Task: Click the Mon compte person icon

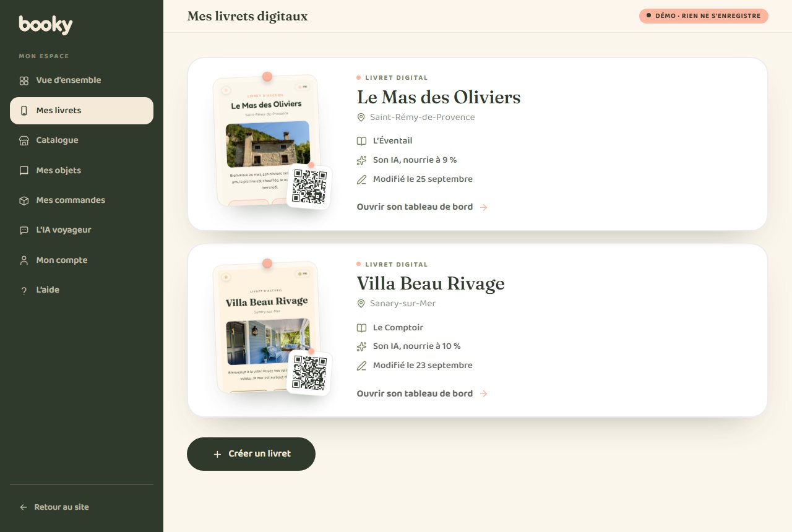Action: pyautogui.click(x=24, y=260)
